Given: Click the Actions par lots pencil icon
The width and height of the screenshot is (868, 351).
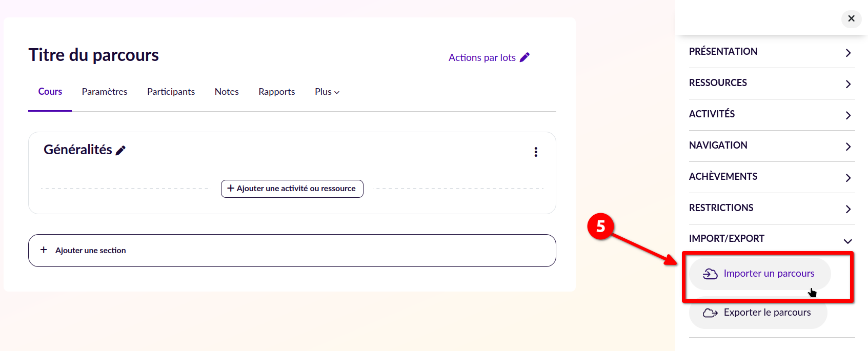Looking at the screenshot, I should 524,57.
